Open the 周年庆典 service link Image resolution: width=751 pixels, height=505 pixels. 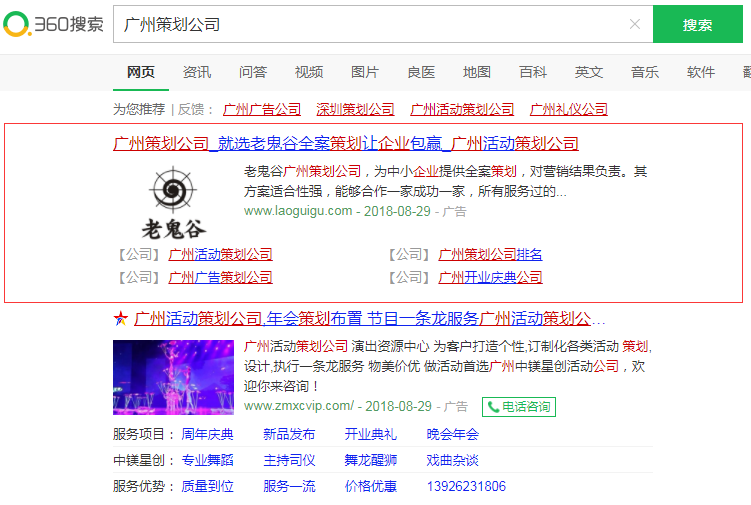207,434
